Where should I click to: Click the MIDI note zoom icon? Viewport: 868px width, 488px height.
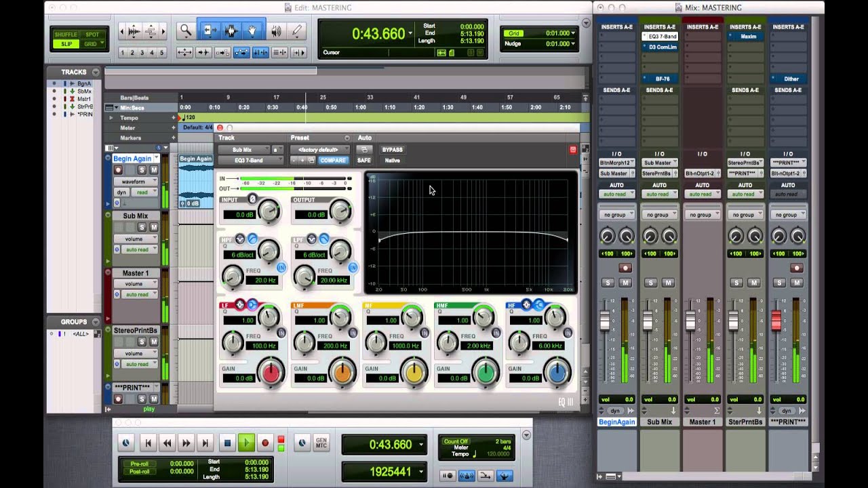tap(151, 30)
